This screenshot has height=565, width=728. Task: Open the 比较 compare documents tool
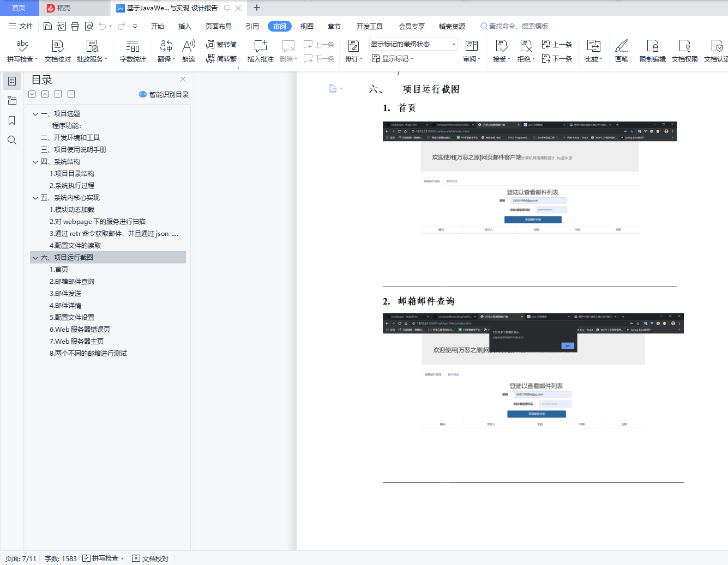(x=593, y=51)
